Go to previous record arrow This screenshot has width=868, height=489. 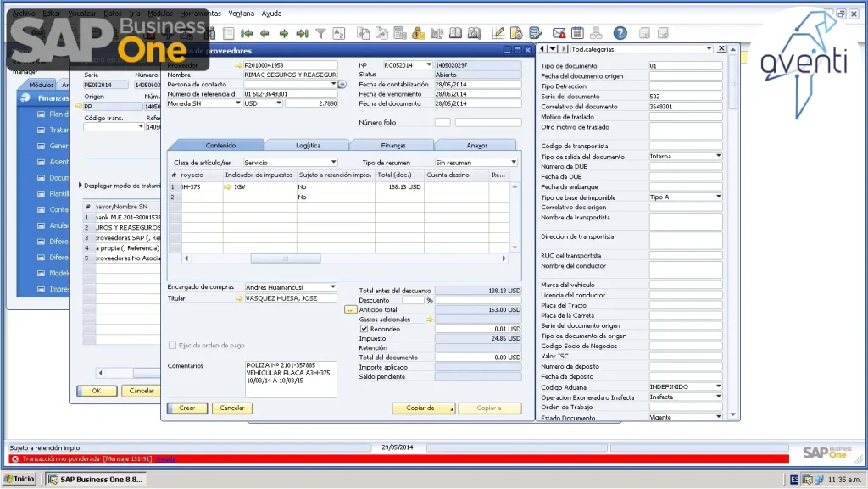[x=264, y=34]
